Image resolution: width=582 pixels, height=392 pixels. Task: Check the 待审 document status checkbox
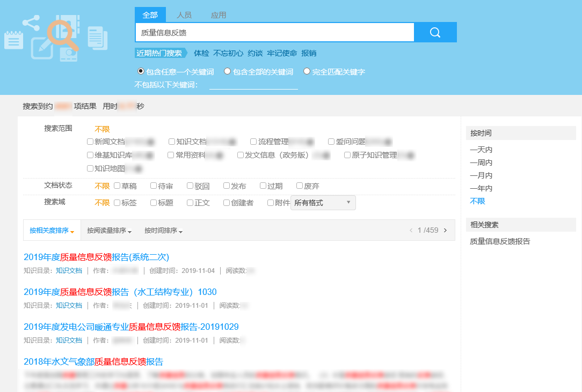(154, 186)
